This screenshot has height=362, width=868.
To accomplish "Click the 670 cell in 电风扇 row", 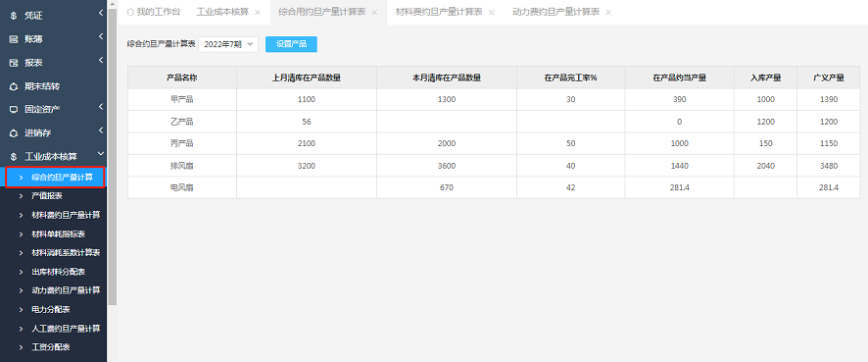I will click(447, 187).
